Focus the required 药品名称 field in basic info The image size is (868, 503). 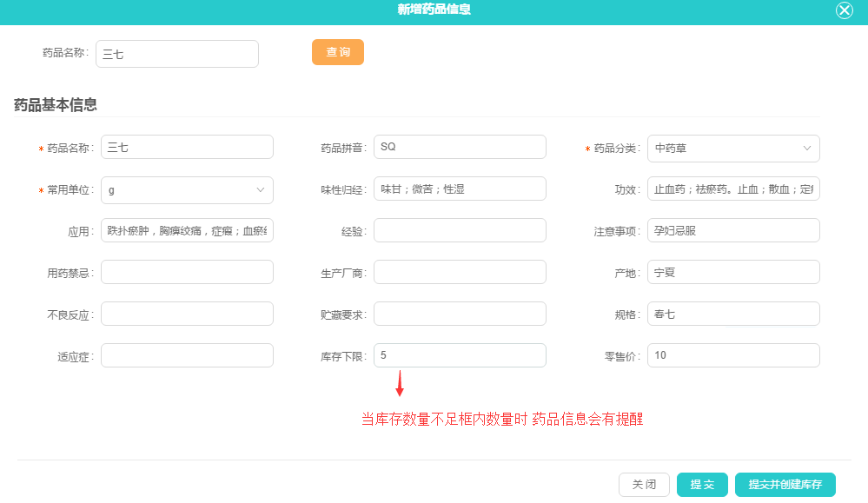point(187,147)
